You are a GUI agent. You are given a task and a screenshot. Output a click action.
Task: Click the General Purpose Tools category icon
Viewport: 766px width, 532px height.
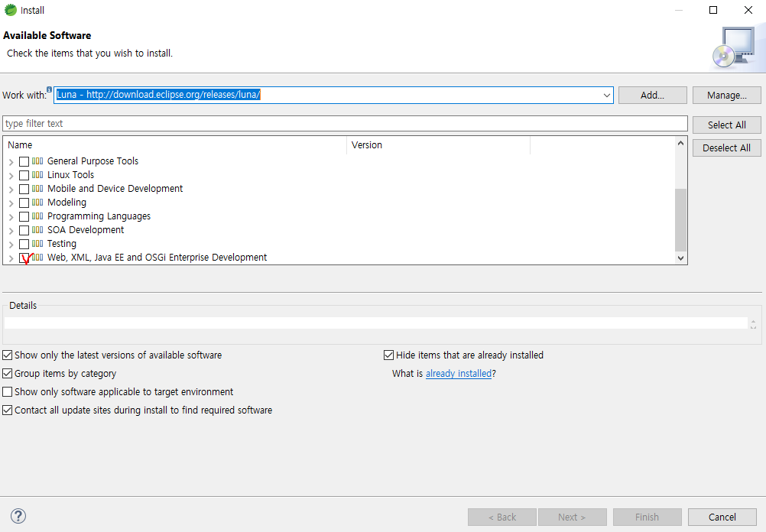pos(37,161)
